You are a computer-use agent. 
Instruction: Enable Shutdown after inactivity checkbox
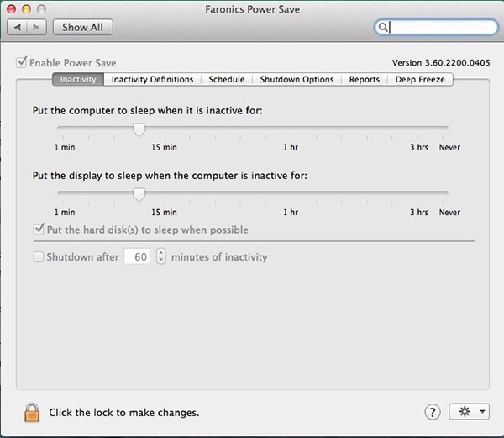pos(39,257)
